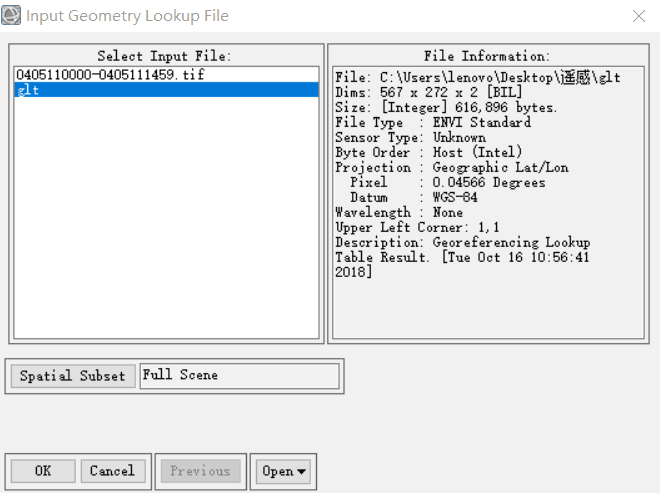Click the Projection Geographic Lat/Lon line

tap(452, 168)
